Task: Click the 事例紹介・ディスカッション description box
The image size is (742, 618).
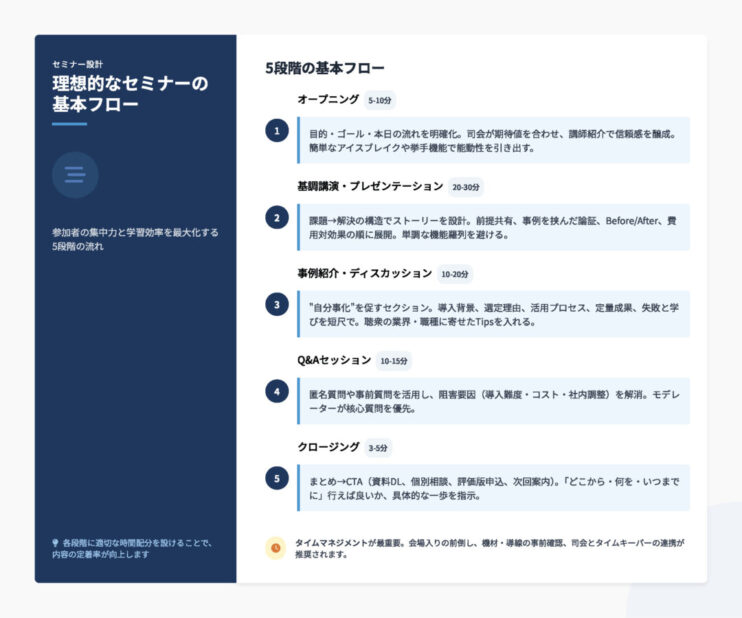Action: (x=494, y=314)
